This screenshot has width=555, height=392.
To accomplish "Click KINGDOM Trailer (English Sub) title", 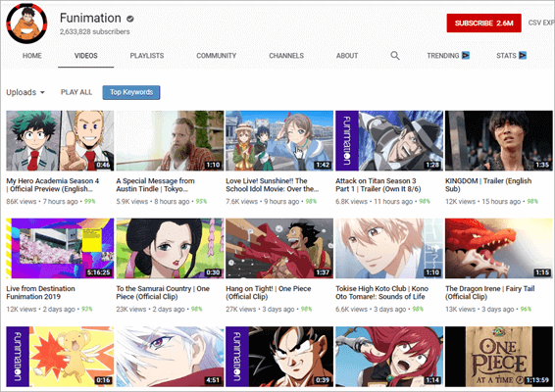I will point(488,184).
